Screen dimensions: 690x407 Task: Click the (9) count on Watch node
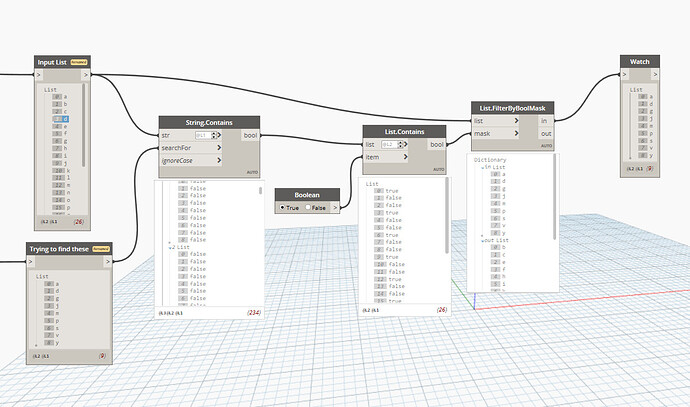[650, 169]
